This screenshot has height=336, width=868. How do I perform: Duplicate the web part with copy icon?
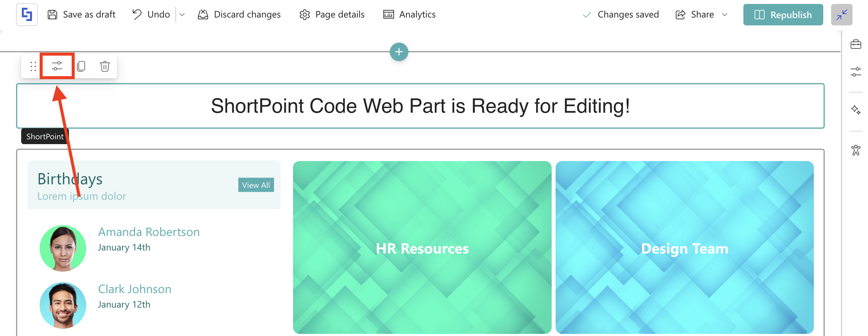pyautogui.click(x=81, y=66)
